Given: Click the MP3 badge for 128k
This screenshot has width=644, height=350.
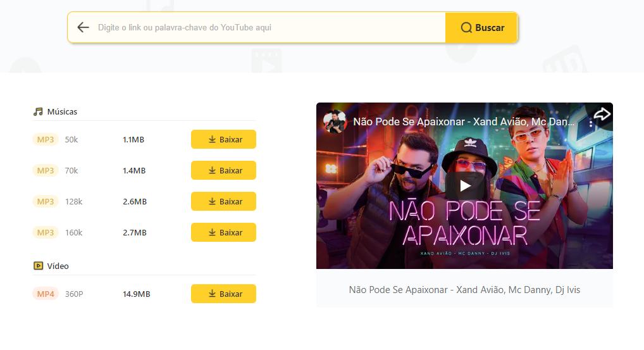Looking at the screenshot, I should [x=46, y=202].
